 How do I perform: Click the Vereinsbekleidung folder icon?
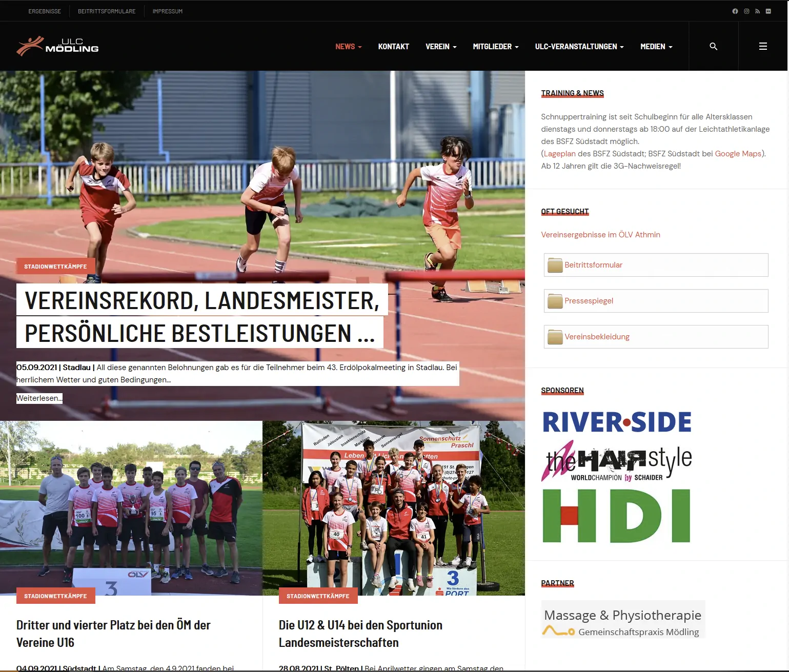tap(555, 337)
